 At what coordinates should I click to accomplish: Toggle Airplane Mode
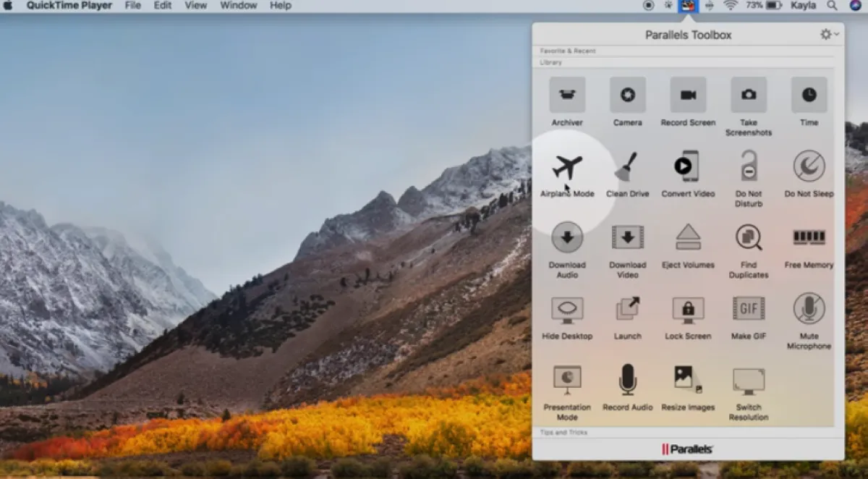tap(567, 167)
